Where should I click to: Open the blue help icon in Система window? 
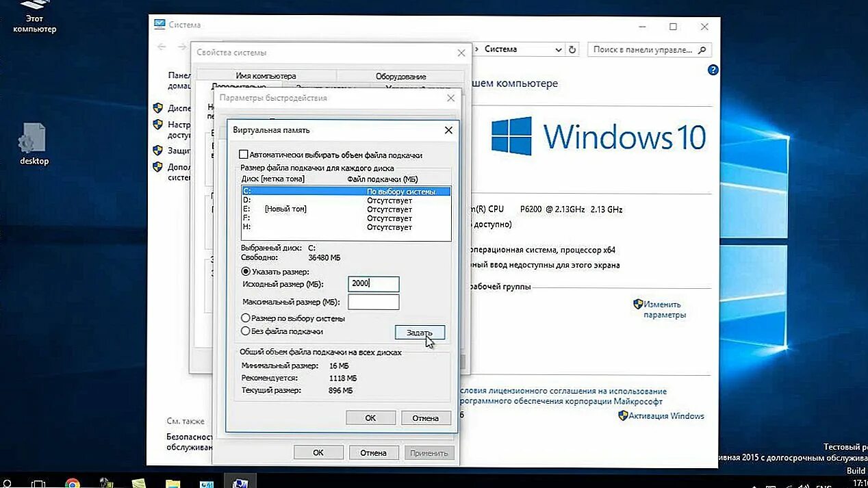(x=713, y=70)
